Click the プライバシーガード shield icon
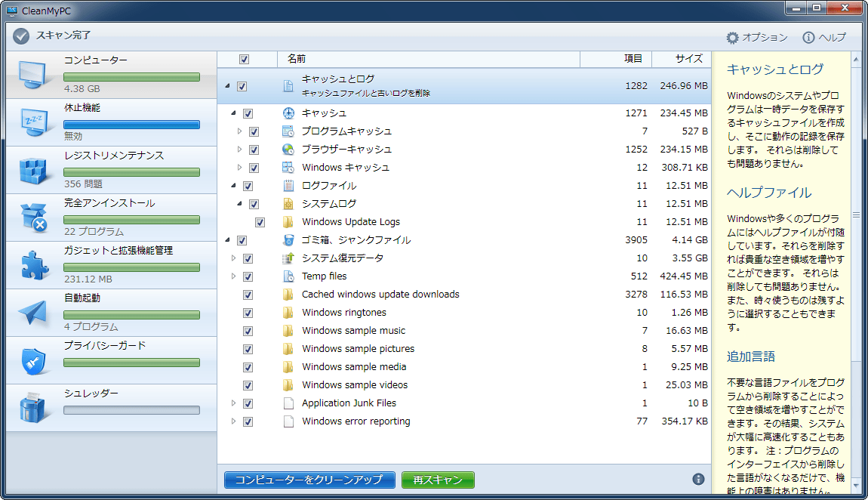Image resolution: width=868 pixels, height=500 pixels. point(33,360)
